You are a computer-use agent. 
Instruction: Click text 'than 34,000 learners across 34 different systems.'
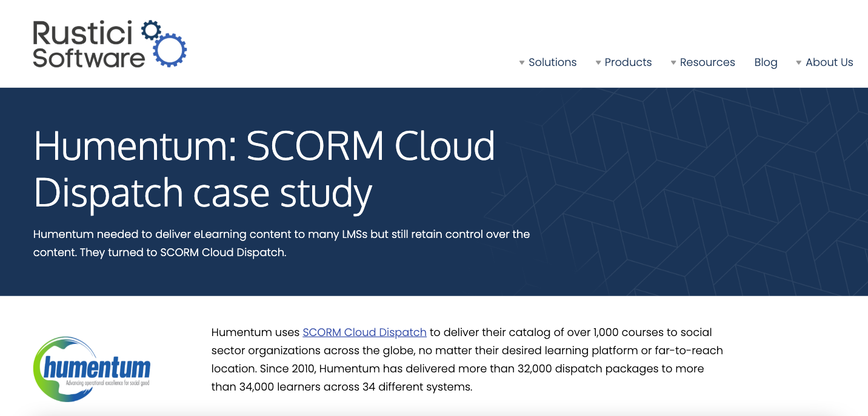(x=342, y=387)
